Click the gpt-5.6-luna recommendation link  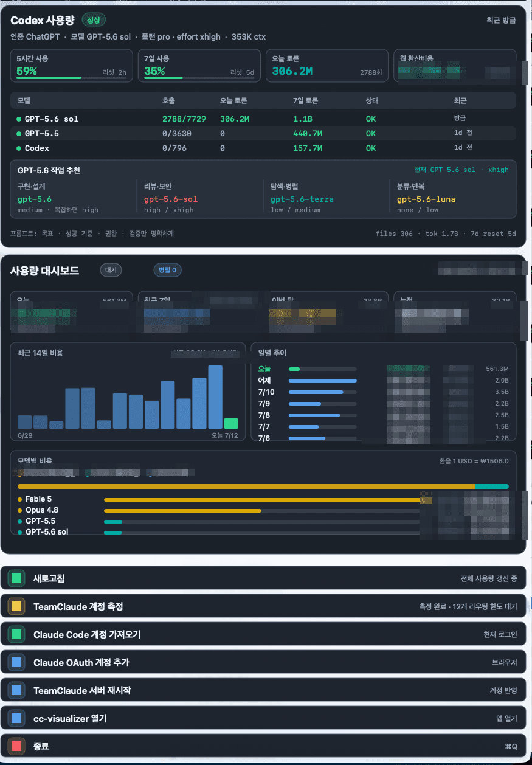pos(426,199)
